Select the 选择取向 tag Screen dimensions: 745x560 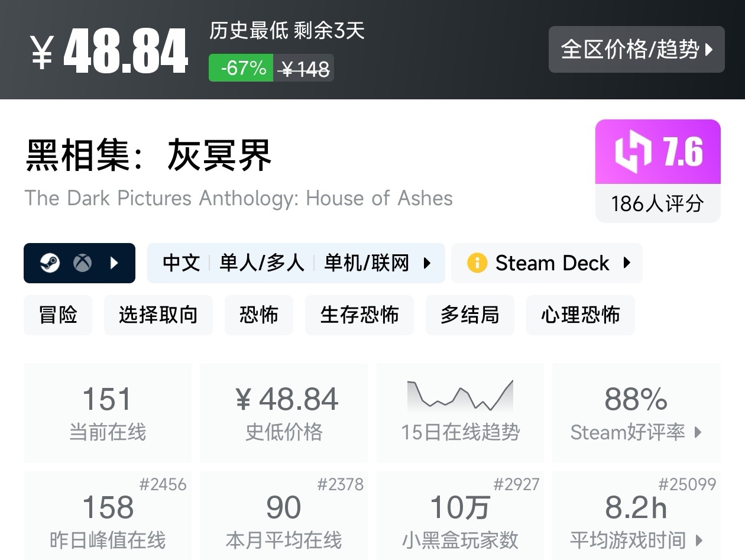(158, 315)
